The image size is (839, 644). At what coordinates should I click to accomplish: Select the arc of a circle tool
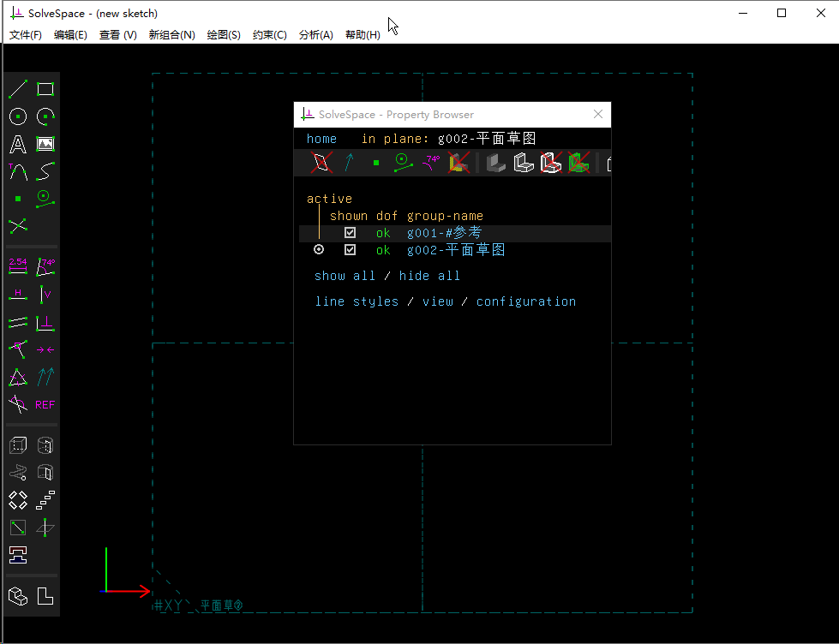[x=45, y=116]
